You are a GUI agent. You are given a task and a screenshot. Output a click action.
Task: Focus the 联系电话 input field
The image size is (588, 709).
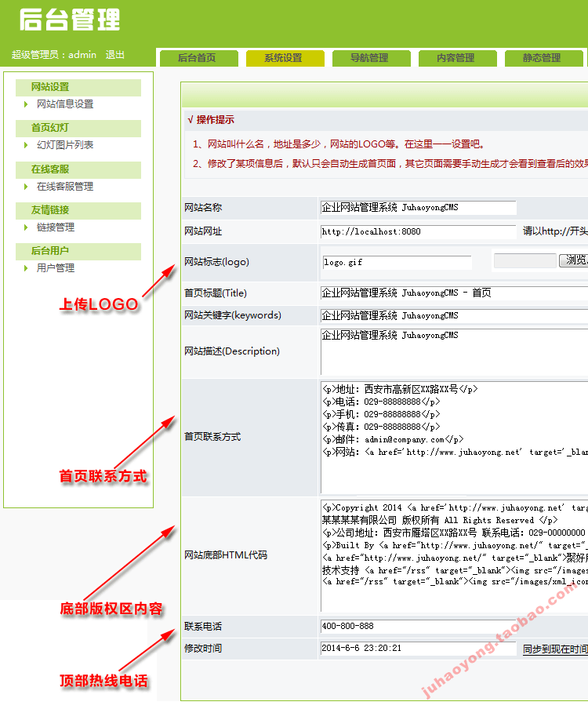(x=418, y=627)
